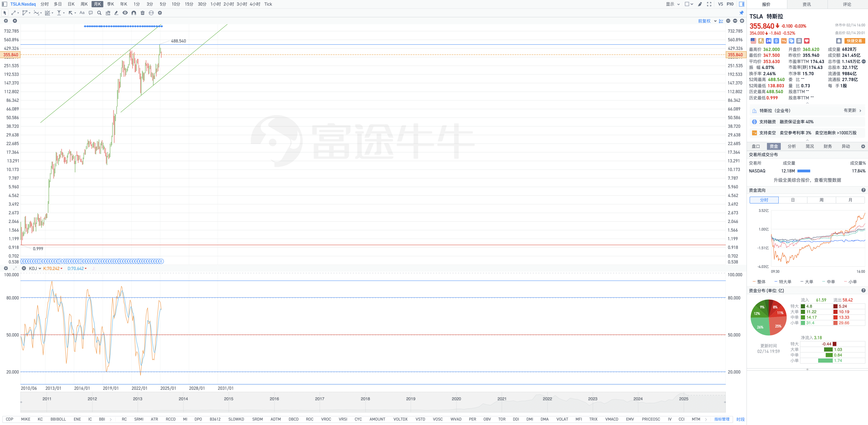
Task: Click the price alert bell icon
Action: tap(839, 41)
